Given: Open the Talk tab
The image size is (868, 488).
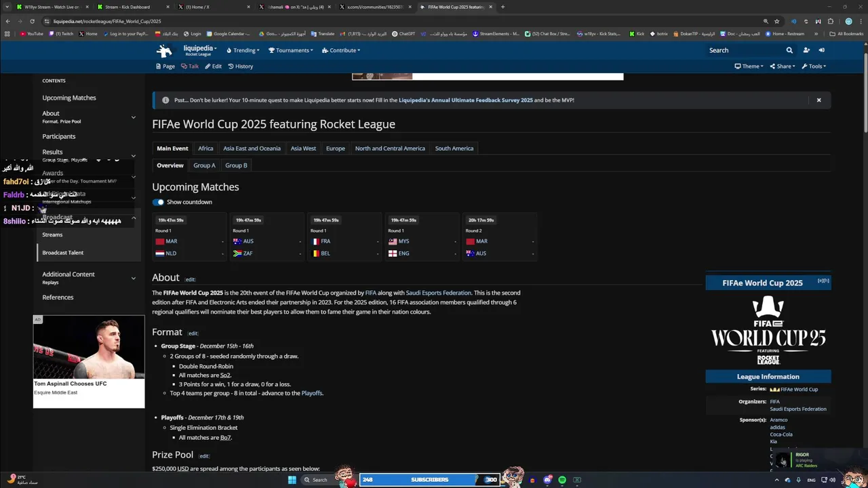Looking at the screenshot, I should [x=190, y=66].
